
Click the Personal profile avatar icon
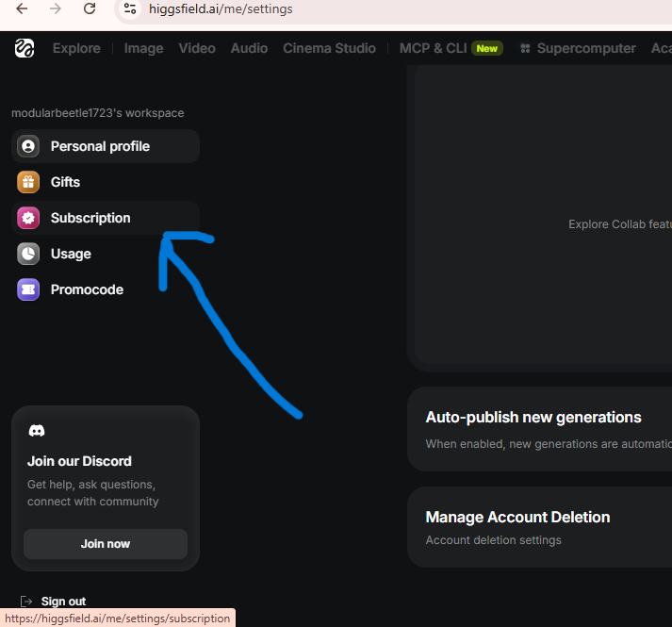28,146
